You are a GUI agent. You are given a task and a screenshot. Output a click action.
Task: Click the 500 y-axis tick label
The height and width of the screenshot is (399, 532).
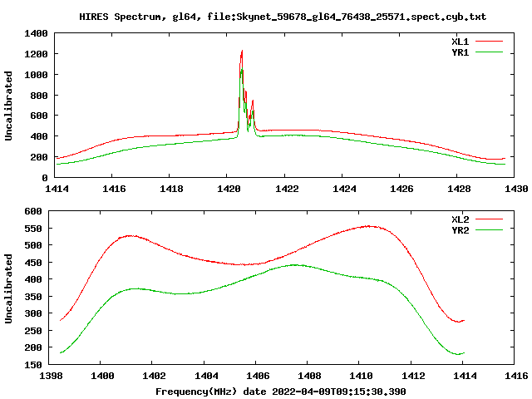coord(33,245)
